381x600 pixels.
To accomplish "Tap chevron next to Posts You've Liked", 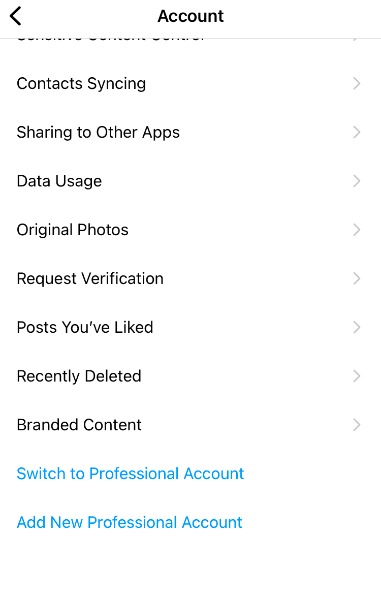I will click(x=357, y=327).
